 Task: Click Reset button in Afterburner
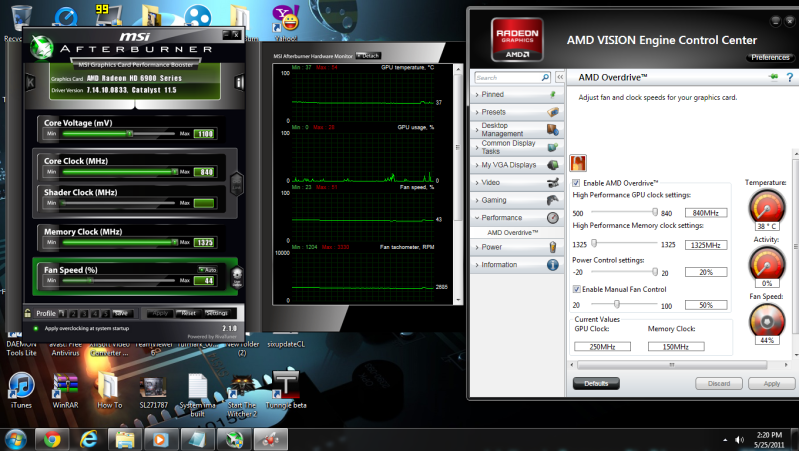[188, 313]
